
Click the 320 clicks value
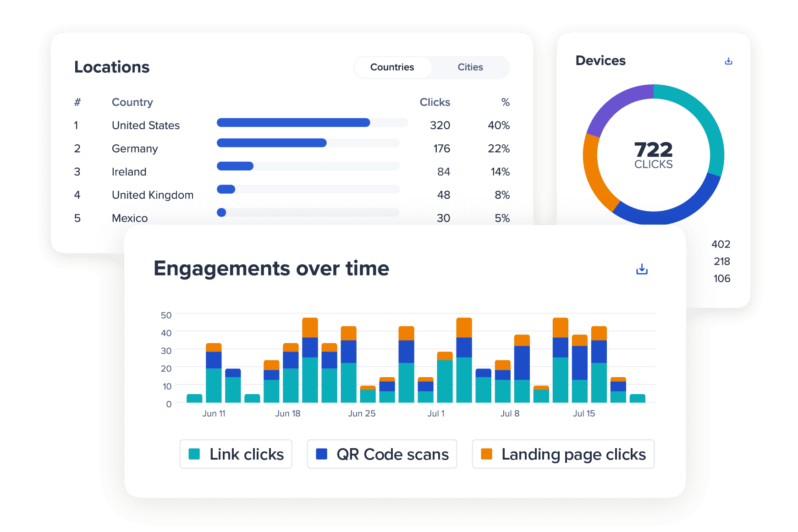440,126
